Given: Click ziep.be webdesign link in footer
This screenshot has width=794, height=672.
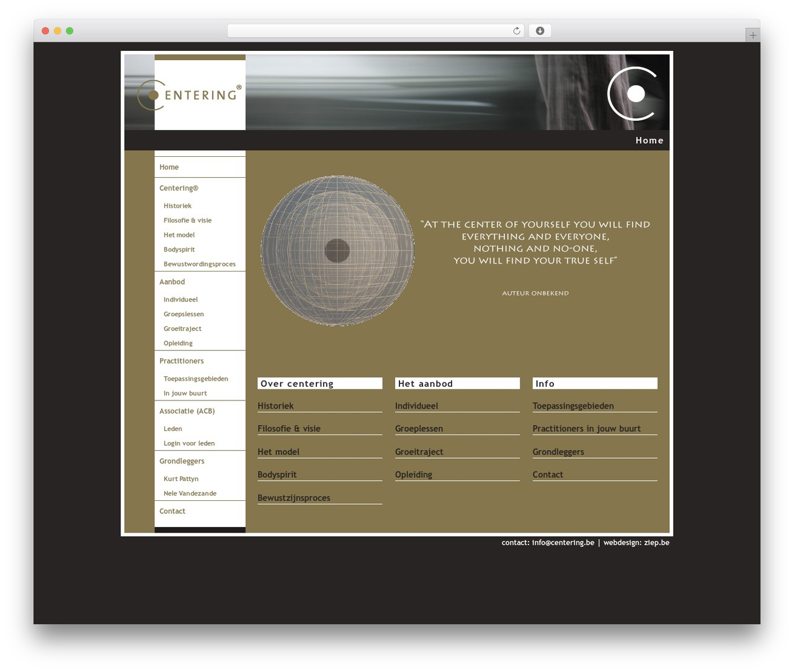Looking at the screenshot, I should 656,543.
